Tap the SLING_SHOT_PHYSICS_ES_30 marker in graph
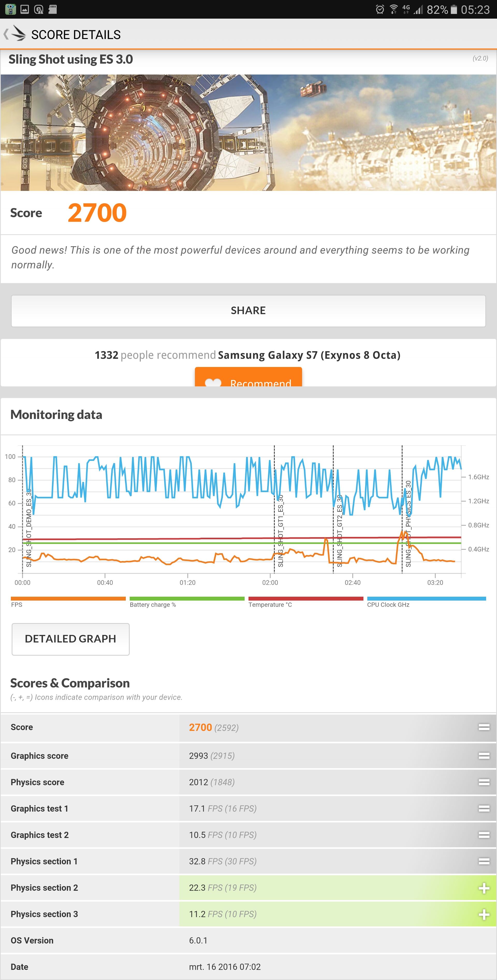 tap(408, 523)
